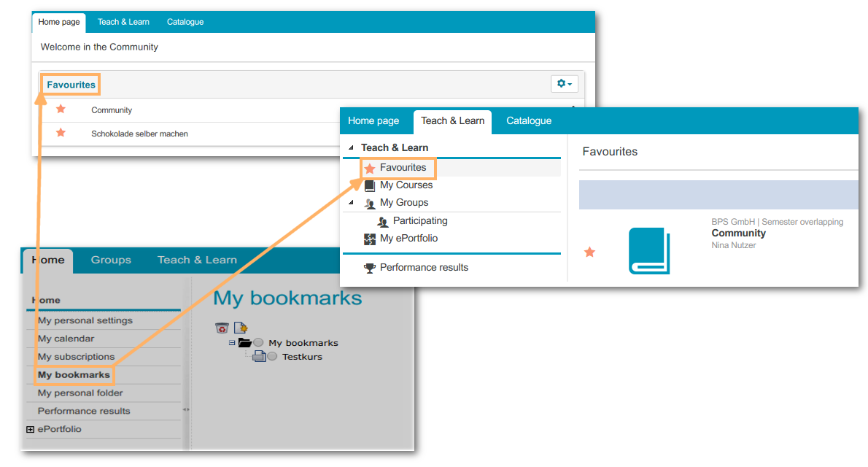Click the sidebar collapse handle divider
This screenshot has height=467, width=868.
point(186,409)
